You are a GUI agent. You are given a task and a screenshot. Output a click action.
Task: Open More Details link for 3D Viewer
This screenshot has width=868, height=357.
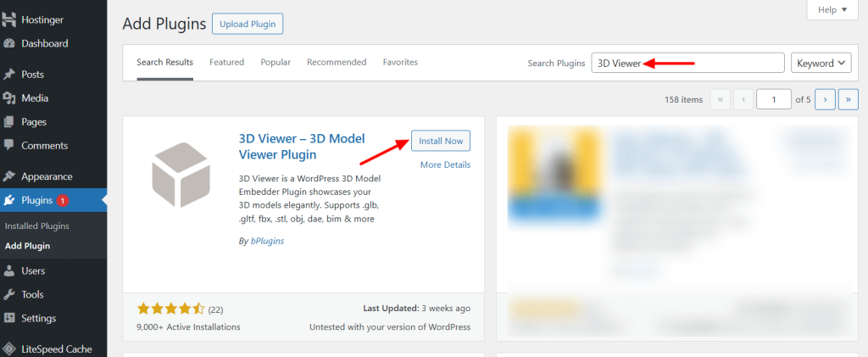click(x=445, y=165)
